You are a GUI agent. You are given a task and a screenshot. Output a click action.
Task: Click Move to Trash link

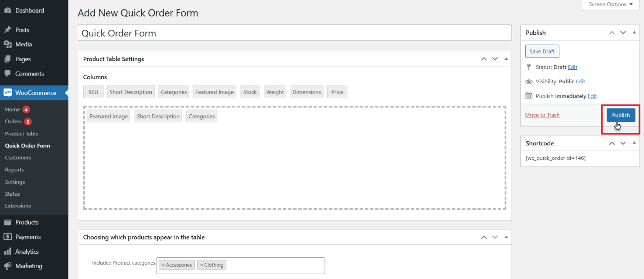(542, 115)
